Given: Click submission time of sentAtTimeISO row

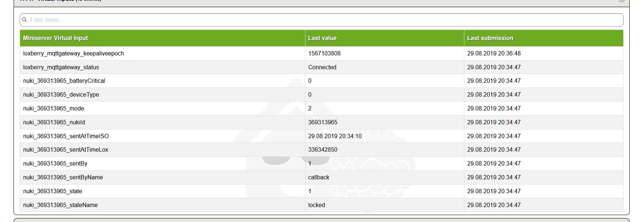Looking at the screenshot, I should (x=494, y=136).
